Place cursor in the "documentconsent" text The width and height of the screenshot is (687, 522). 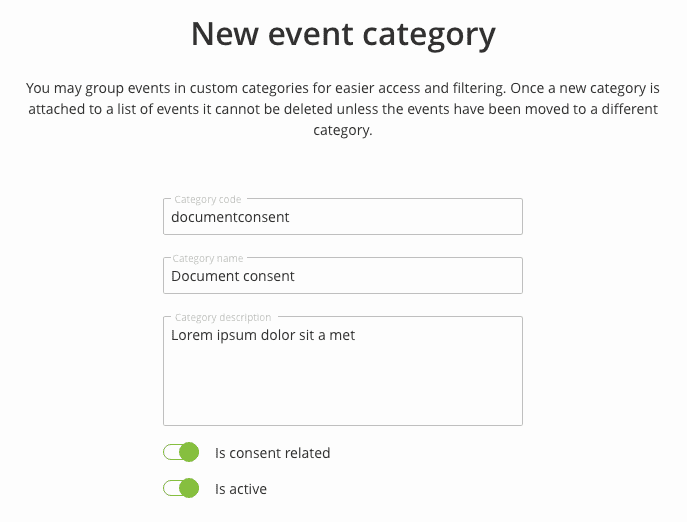tap(230, 217)
